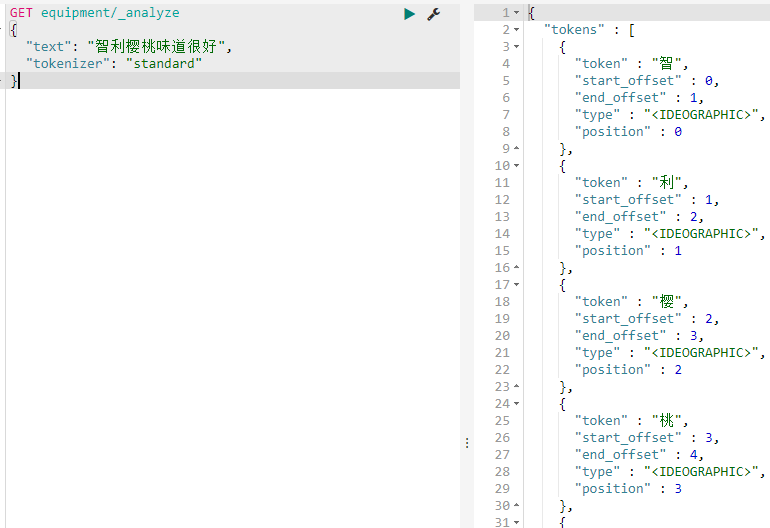Click start_offset value 1 on line 12
Image resolution: width=770 pixels, height=528 pixels.
709,200
